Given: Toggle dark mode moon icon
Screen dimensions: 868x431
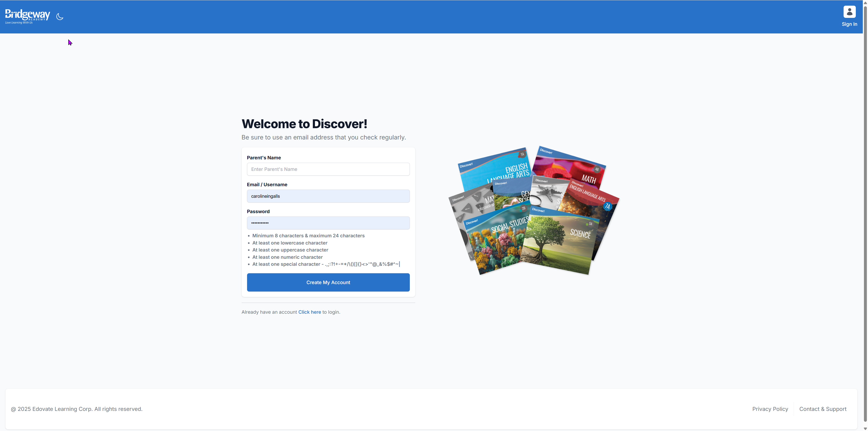Looking at the screenshot, I should 60,16.
